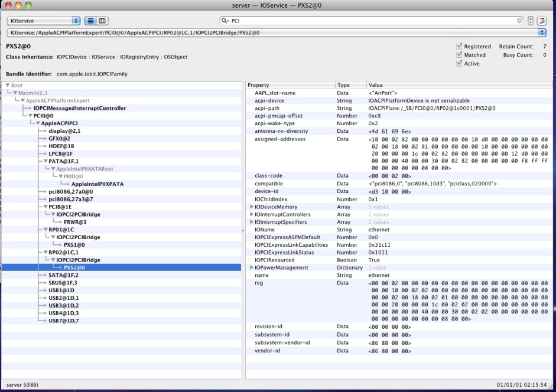Select the antenna-rx-diversity property row

click(x=399, y=131)
